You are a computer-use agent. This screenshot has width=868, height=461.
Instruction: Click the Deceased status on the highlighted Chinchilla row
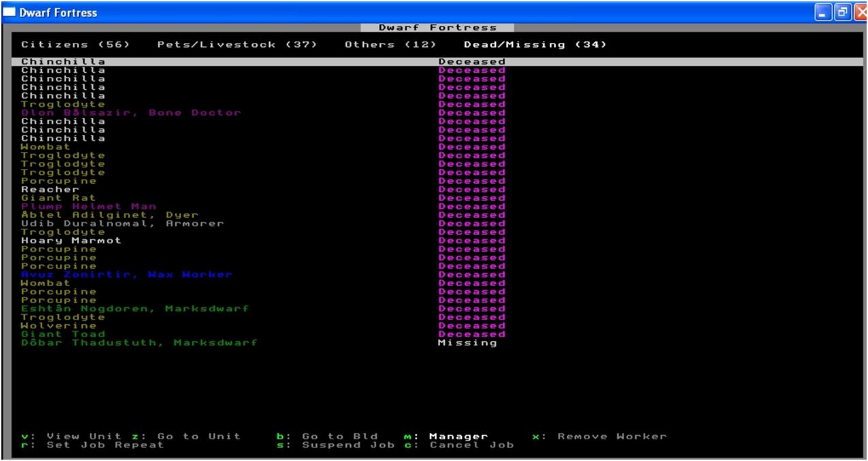[471, 62]
